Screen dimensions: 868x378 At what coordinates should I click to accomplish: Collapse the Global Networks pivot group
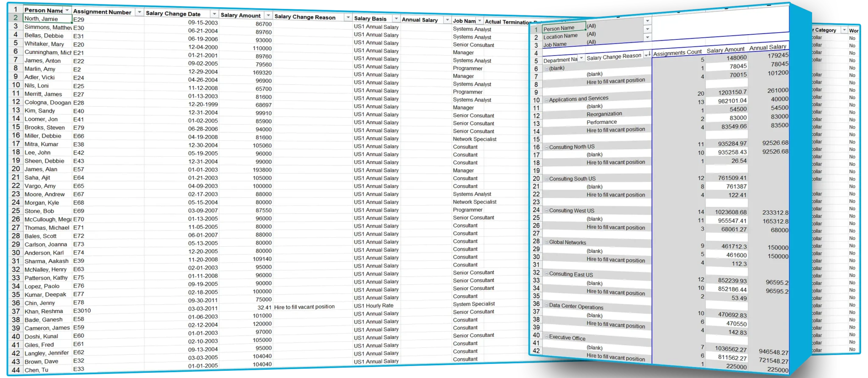click(546, 242)
